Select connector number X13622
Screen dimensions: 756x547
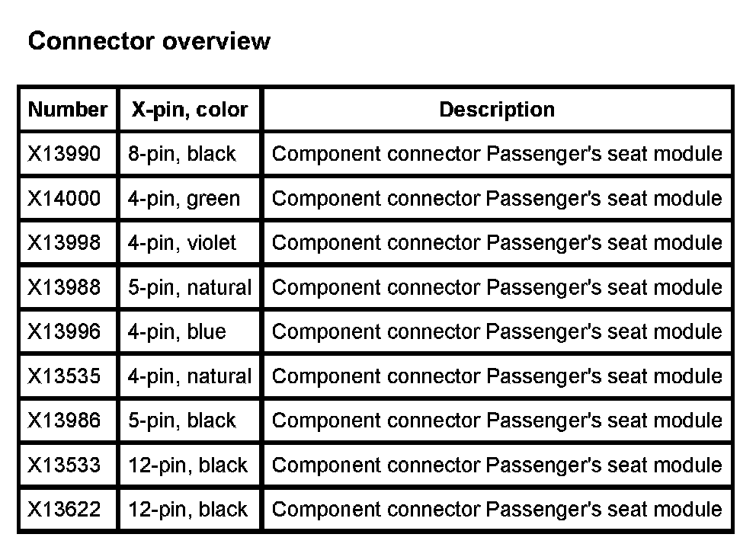[x=64, y=510]
